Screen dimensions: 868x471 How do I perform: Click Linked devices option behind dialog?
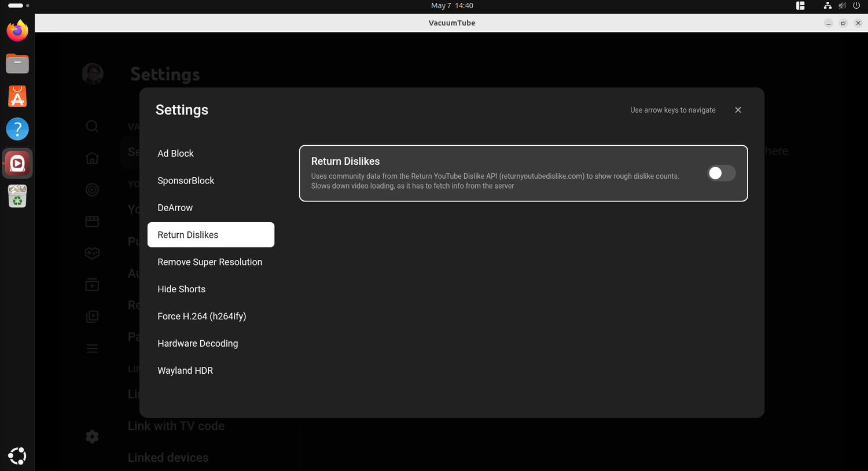point(168,458)
